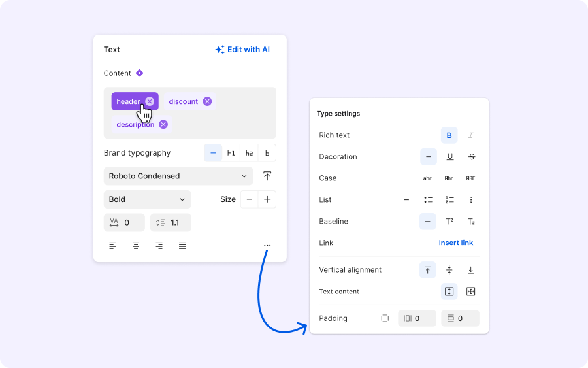This screenshot has height=368, width=588.
Task: Set vertical alignment to bottom
Action: [x=471, y=270]
